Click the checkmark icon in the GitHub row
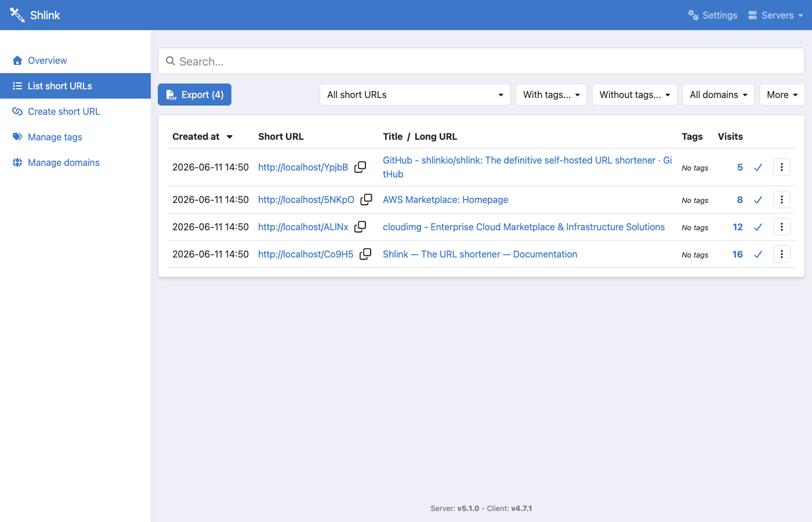The image size is (812, 522). click(757, 168)
